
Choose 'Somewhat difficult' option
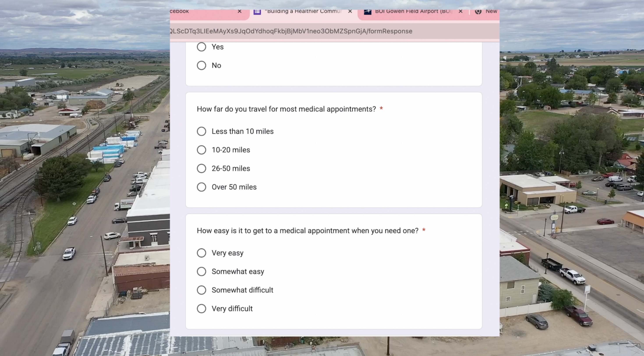click(x=201, y=290)
